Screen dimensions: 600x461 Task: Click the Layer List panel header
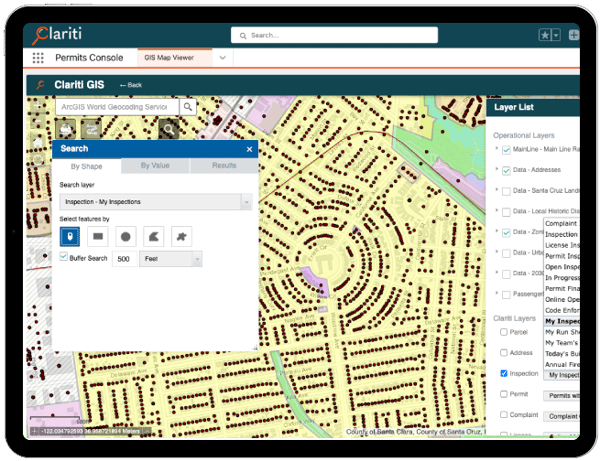tap(533, 107)
